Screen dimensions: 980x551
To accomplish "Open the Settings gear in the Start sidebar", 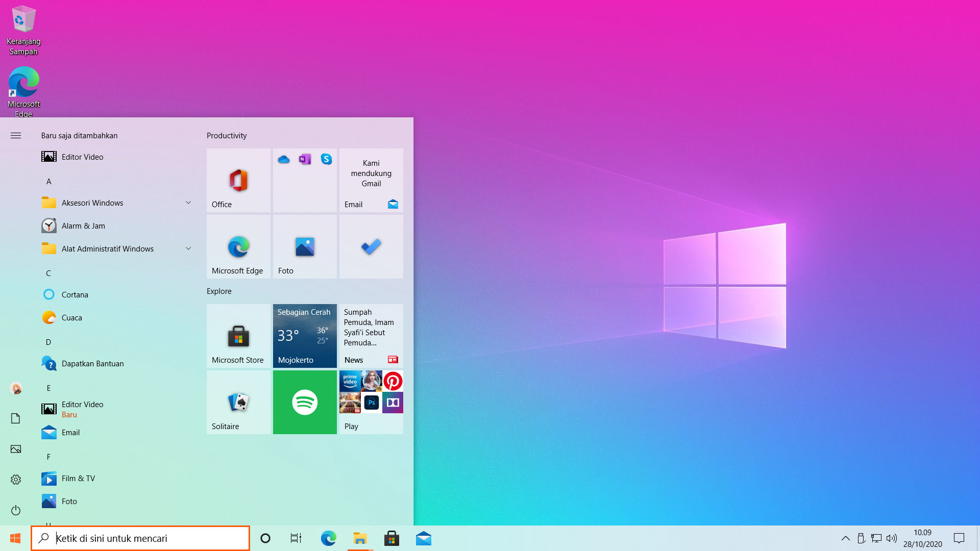I will [16, 480].
